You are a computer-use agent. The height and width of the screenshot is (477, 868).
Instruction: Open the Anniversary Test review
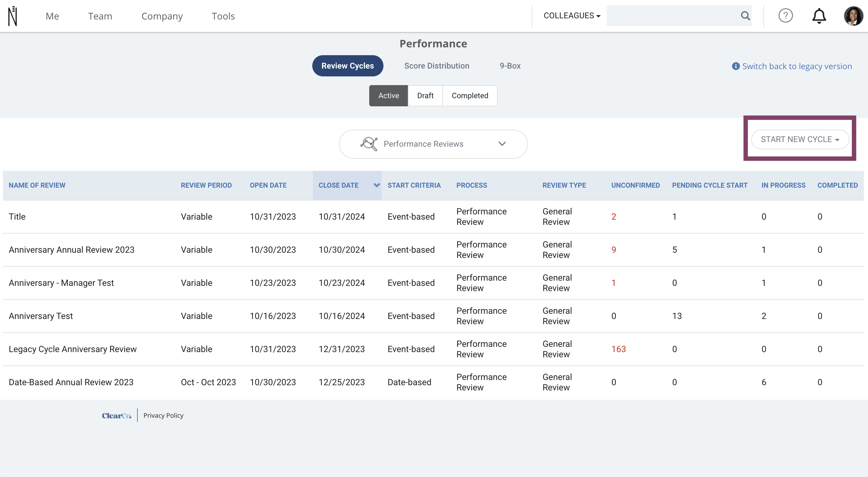pyautogui.click(x=41, y=316)
